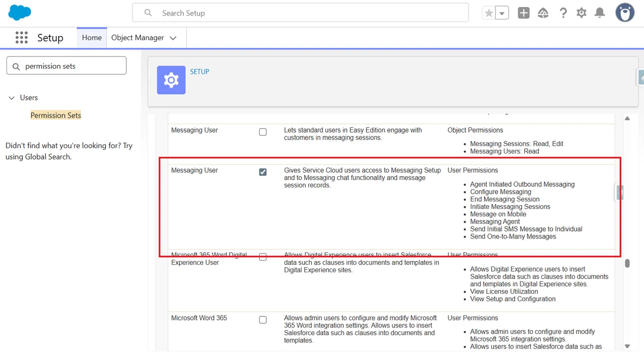This screenshot has width=644, height=355.
Task: Click the 'Messaging Sessions: Read, Edit' text
Action: tap(517, 144)
